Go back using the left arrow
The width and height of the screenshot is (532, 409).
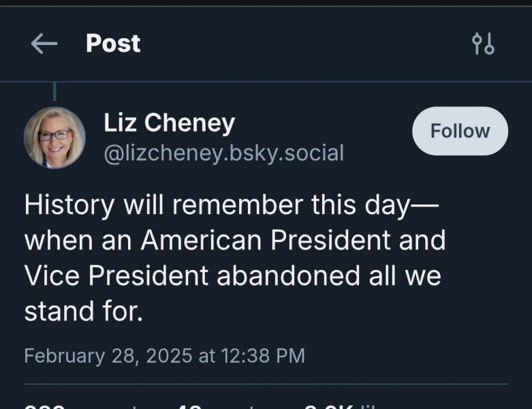(44, 44)
